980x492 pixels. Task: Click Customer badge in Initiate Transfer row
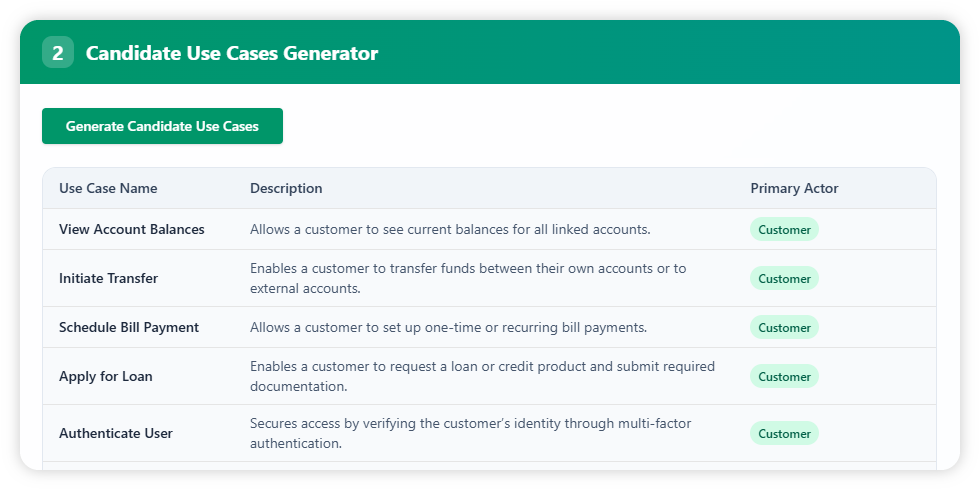click(784, 278)
